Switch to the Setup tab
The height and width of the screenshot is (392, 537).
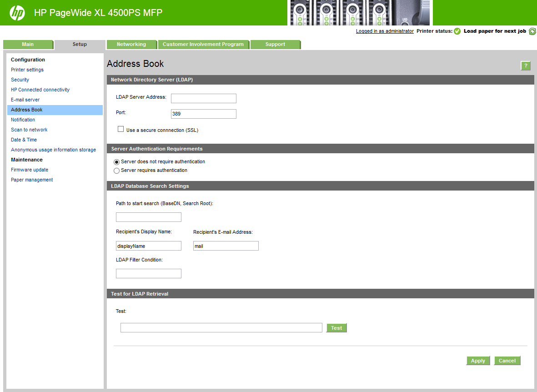pyautogui.click(x=80, y=44)
